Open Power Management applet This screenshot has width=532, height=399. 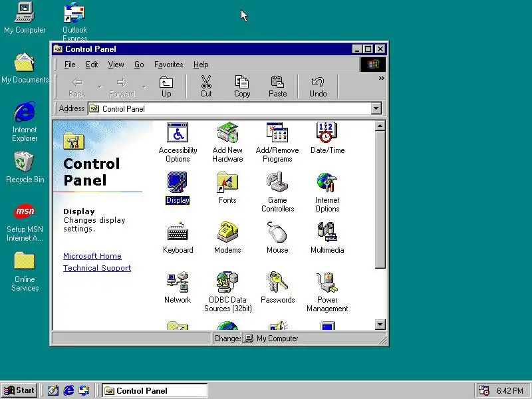click(327, 292)
